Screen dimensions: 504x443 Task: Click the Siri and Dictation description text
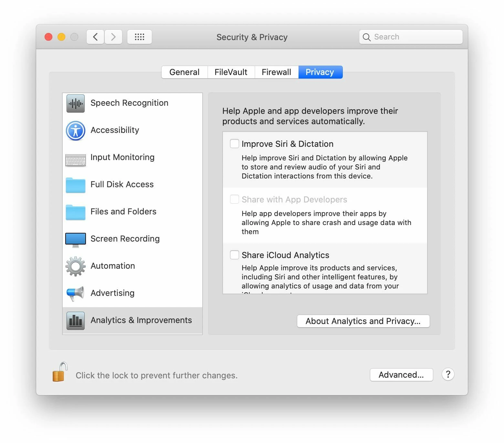pyautogui.click(x=325, y=167)
